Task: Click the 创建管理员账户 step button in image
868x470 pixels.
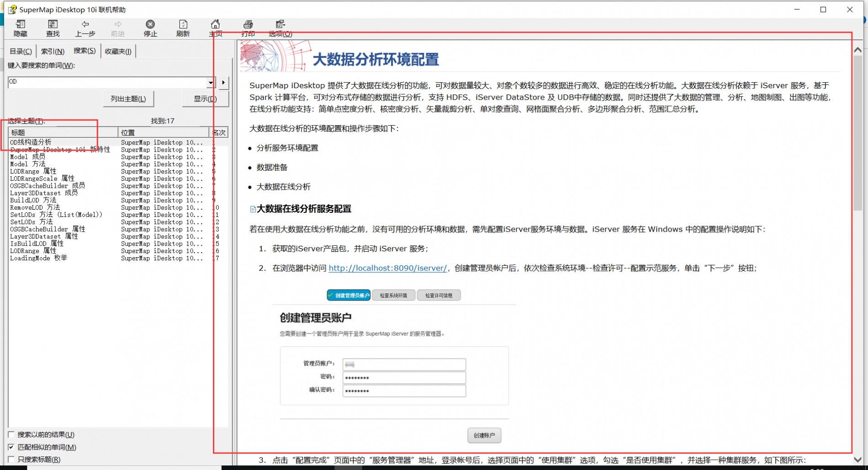Action: pos(349,296)
